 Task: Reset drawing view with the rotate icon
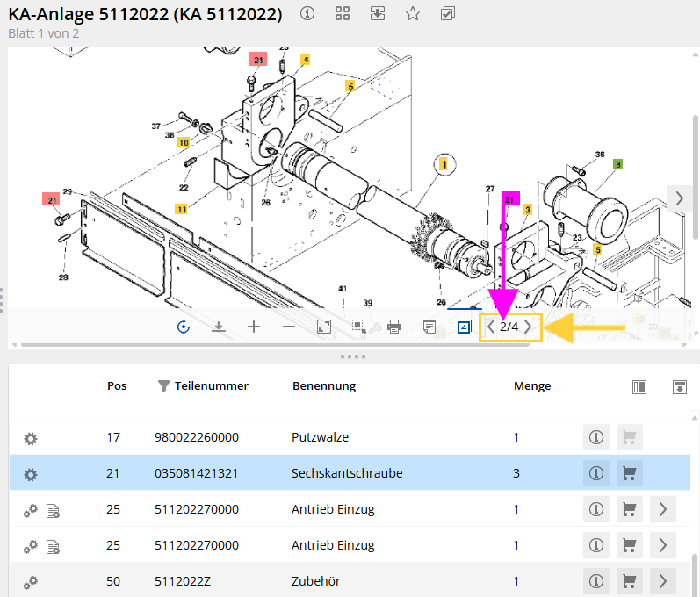point(184,327)
